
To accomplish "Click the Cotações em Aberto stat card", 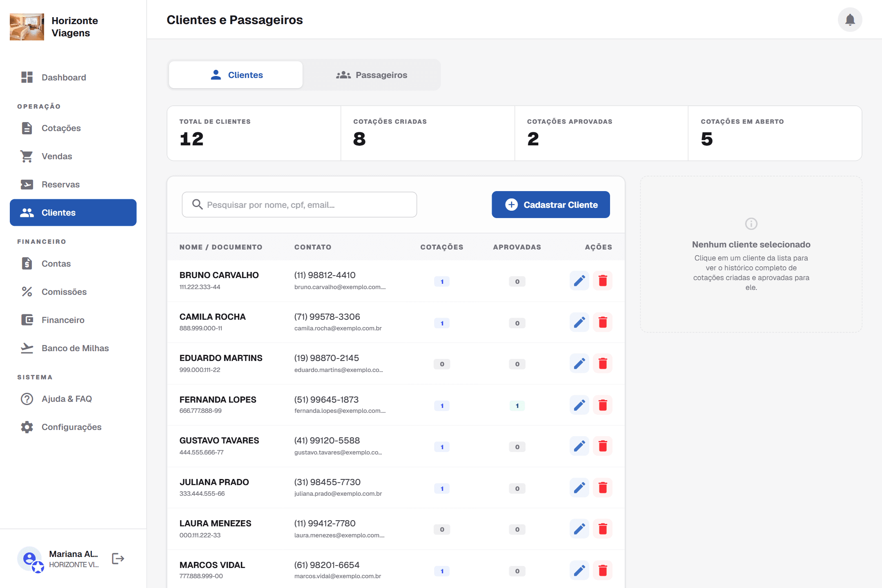I will pyautogui.click(x=775, y=133).
